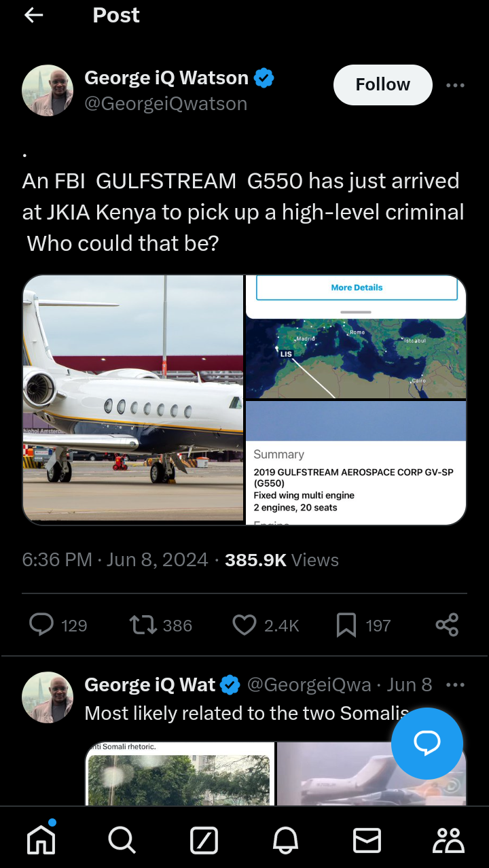Reply to the post via comment icon
489x868 pixels.
coord(41,625)
